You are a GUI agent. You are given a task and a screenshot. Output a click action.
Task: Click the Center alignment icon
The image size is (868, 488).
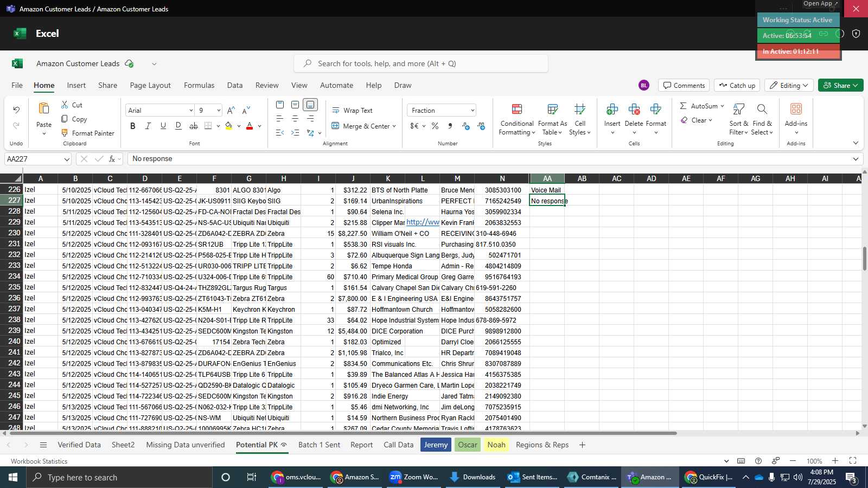(x=295, y=118)
